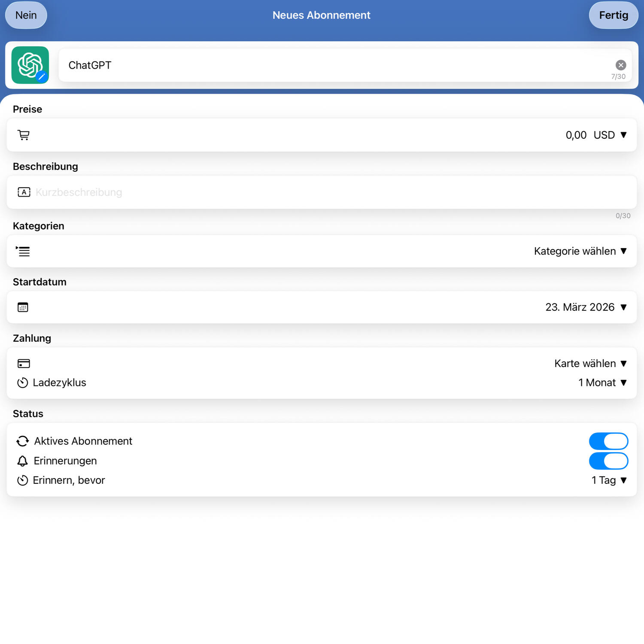
Task: Cancel with the Nein button
Action: tap(26, 15)
